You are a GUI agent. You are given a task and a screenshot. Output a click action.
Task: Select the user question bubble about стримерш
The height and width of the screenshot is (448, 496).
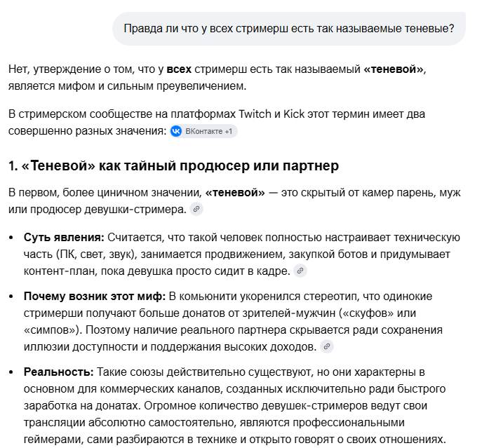(x=289, y=29)
